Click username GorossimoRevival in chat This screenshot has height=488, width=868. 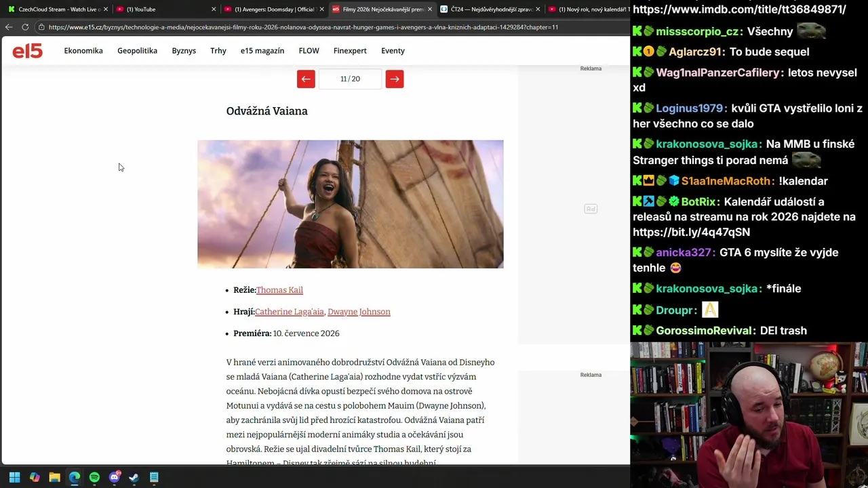pos(705,331)
